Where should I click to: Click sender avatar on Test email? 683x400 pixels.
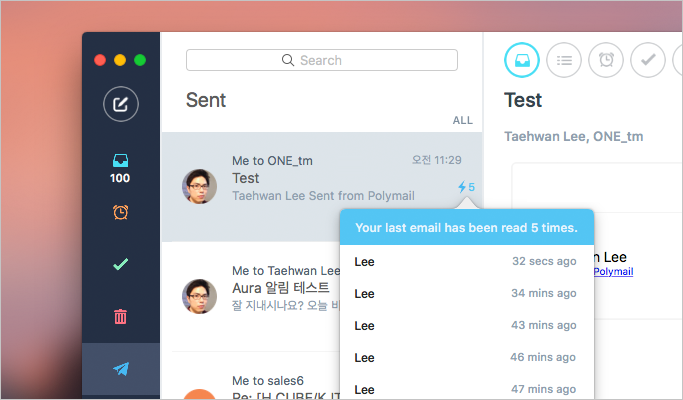[199, 186]
